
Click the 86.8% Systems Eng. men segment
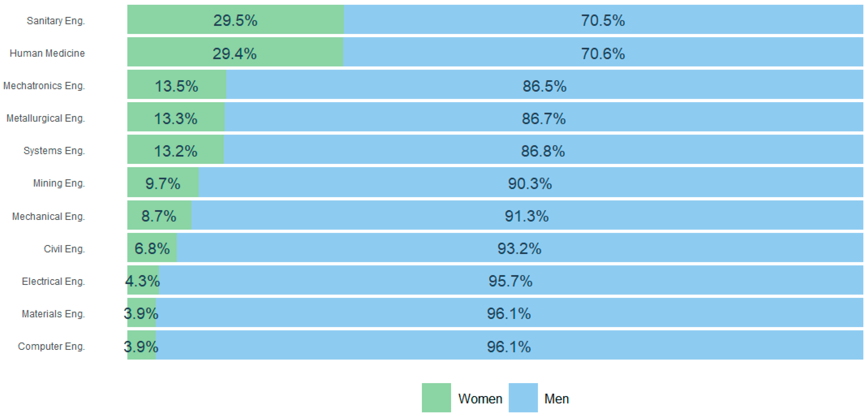point(543,149)
